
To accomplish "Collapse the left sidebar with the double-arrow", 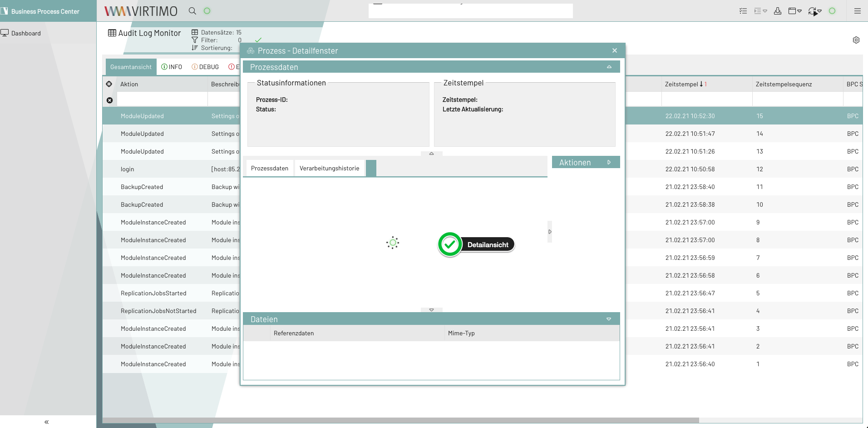I will click(46, 422).
